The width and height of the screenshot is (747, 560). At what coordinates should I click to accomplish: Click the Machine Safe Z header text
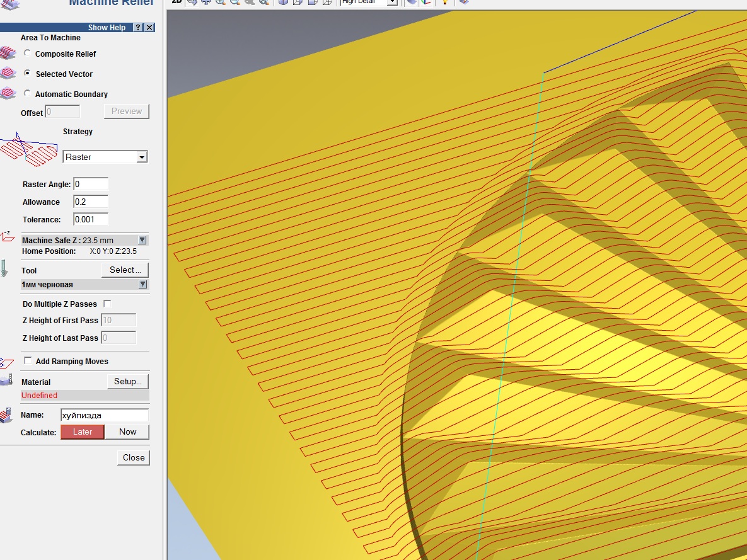point(67,241)
